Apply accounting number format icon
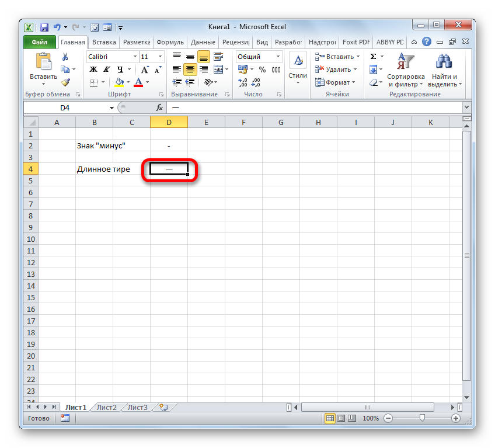495x448 pixels. (243, 69)
